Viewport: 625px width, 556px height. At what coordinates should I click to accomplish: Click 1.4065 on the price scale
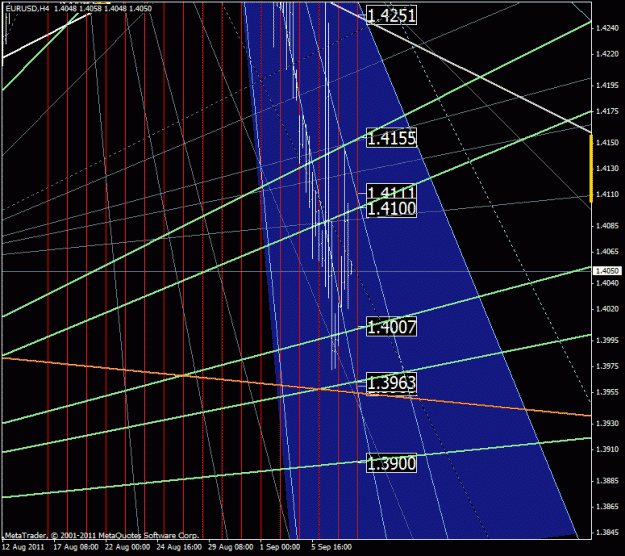[607, 251]
